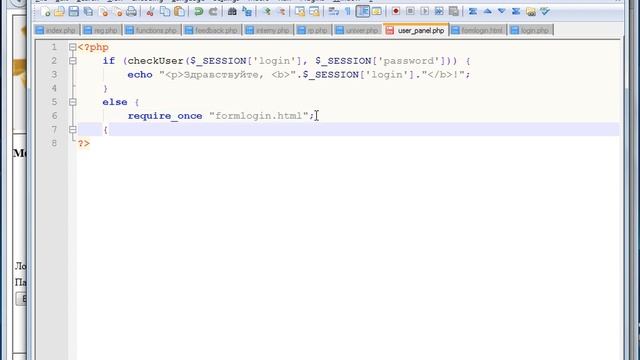Image resolution: width=640 pixels, height=360 pixels.
Task: Click the green Undo arrow
Action: click(199, 11)
